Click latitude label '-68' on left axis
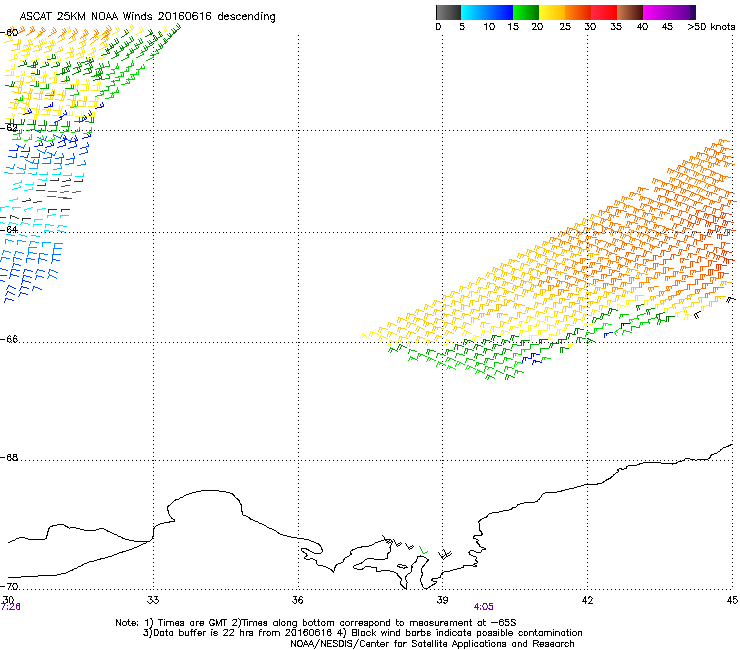Image resolution: width=740 pixels, height=650 pixels. click(x=9, y=457)
